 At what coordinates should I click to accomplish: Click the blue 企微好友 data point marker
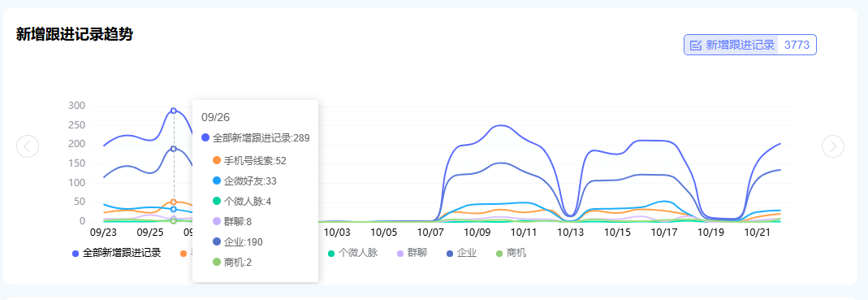tap(174, 209)
